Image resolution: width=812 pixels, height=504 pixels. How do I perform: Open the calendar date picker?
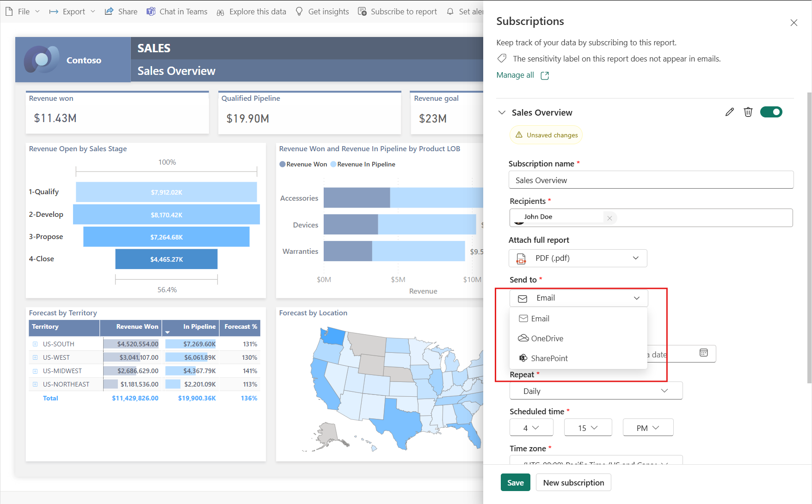click(704, 353)
